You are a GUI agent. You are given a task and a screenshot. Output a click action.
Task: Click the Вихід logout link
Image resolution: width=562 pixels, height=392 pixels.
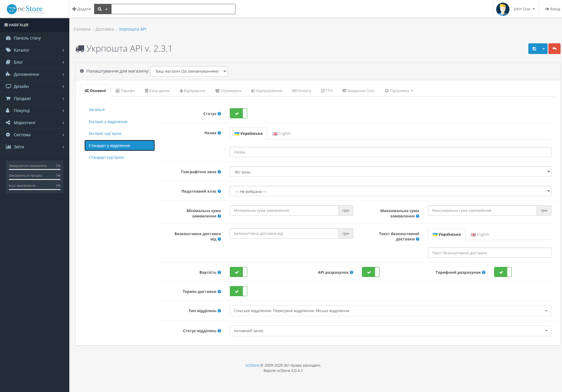(x=553, y=9)
